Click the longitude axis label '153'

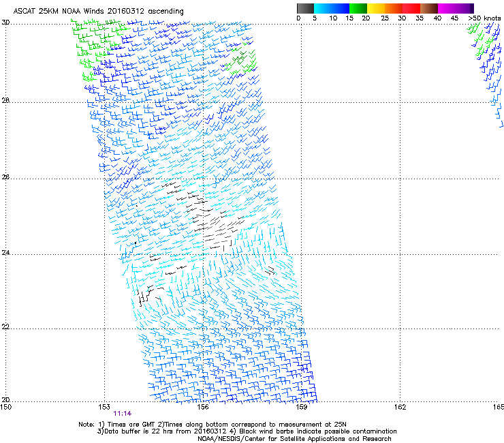point(104,407)
